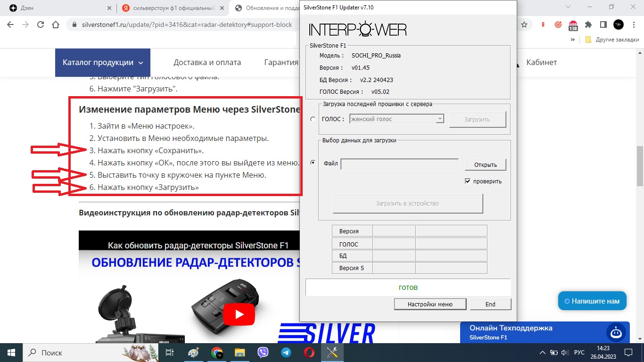Viewport: 644px width, 362px height.
Task: Click the Открыть button to browse file
Action: point(486,165)
